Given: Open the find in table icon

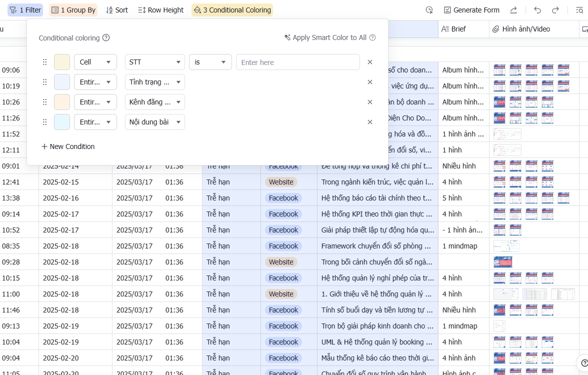Looking at the screenshot, I should coord(579,10).
